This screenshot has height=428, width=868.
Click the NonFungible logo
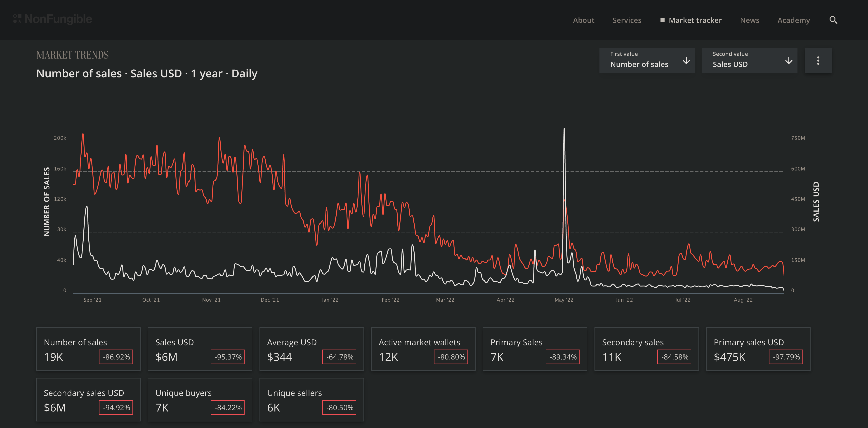[x=53, y=19]
